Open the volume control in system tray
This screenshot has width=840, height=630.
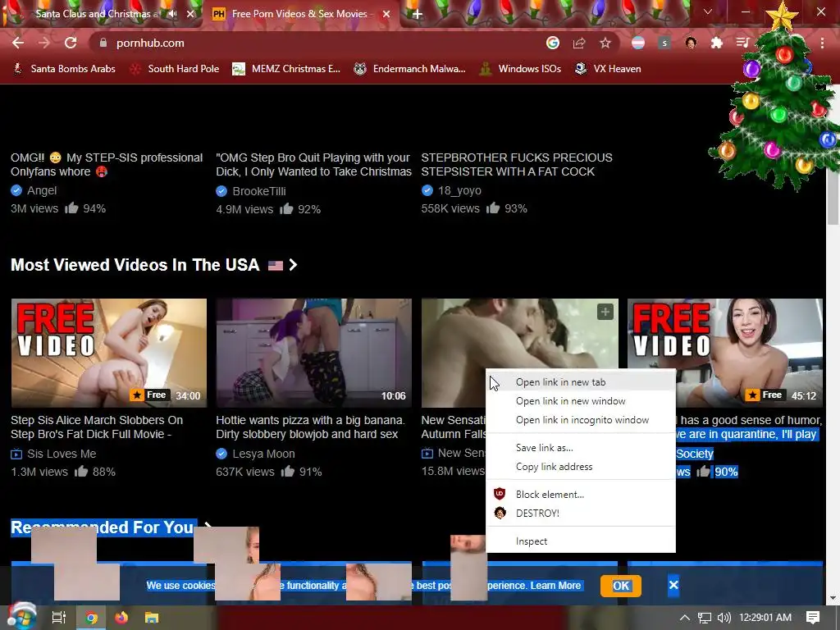coord(724,618)
